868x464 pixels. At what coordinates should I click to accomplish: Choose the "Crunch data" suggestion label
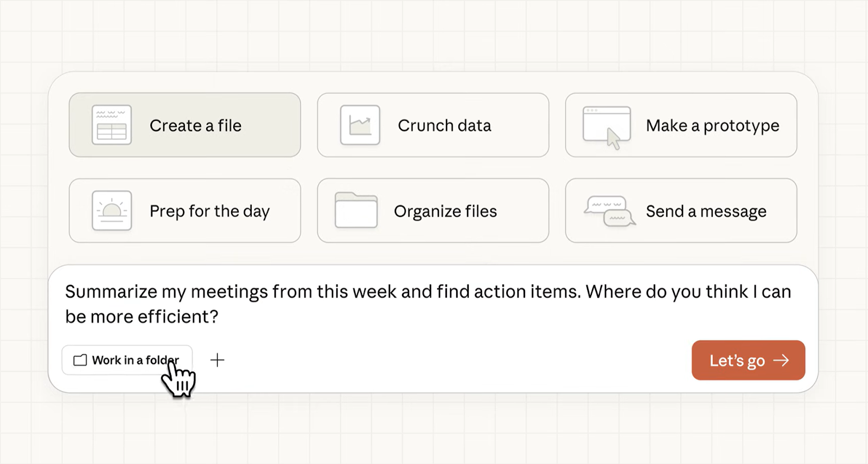pyautogui.click(x=444, y=126)
